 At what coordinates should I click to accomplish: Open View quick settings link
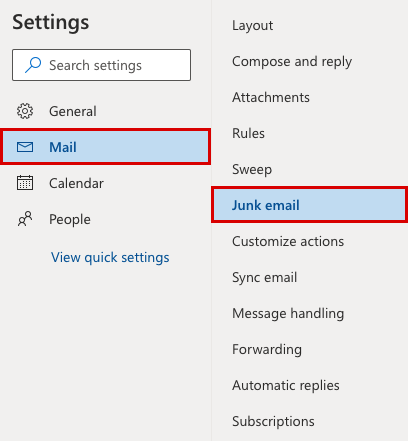tap(110, 257)
